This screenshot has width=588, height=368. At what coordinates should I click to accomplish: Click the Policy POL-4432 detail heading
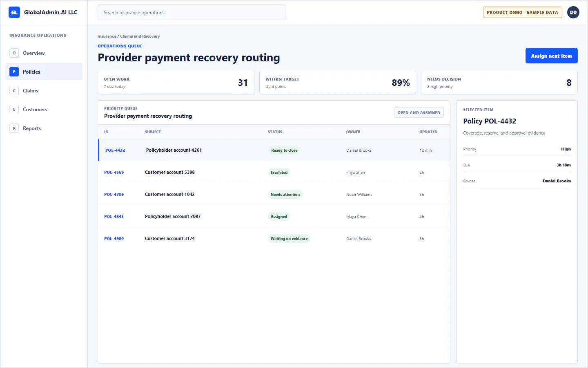[490, 121]
